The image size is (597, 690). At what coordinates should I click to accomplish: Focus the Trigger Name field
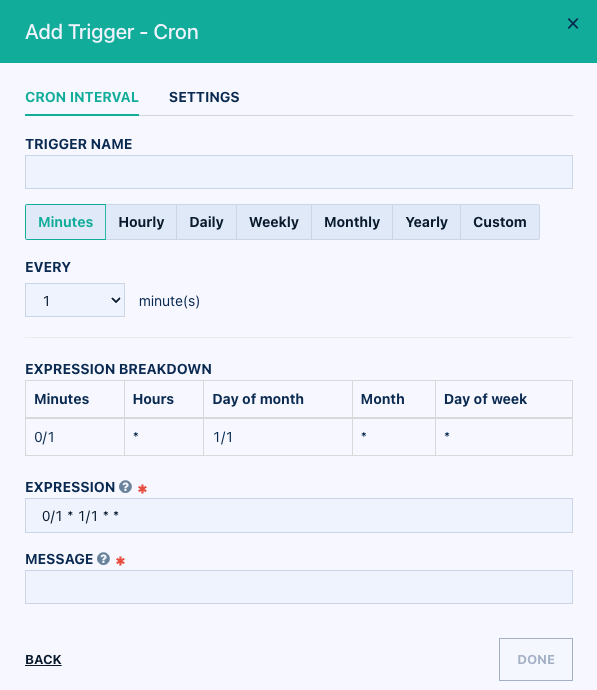[x=299, y=172]
